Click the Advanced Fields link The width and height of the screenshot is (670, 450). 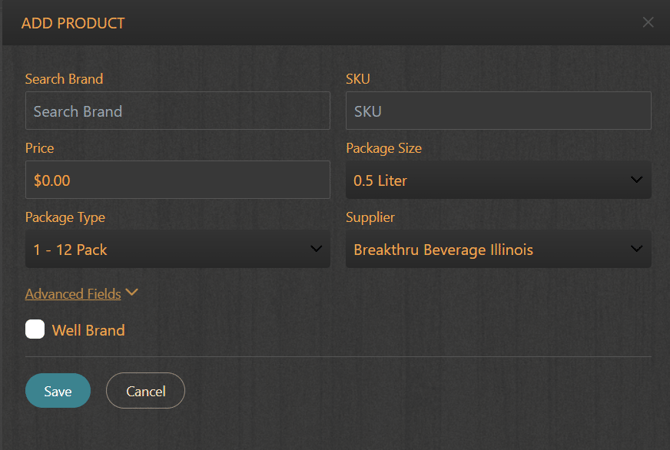(x=73, y=294)
